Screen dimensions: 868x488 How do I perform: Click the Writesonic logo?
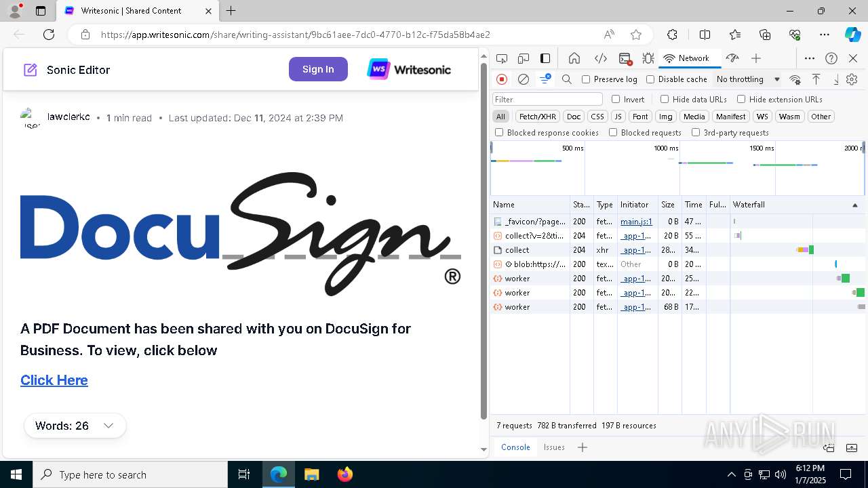pyautogui.click(x=409, y=69)
